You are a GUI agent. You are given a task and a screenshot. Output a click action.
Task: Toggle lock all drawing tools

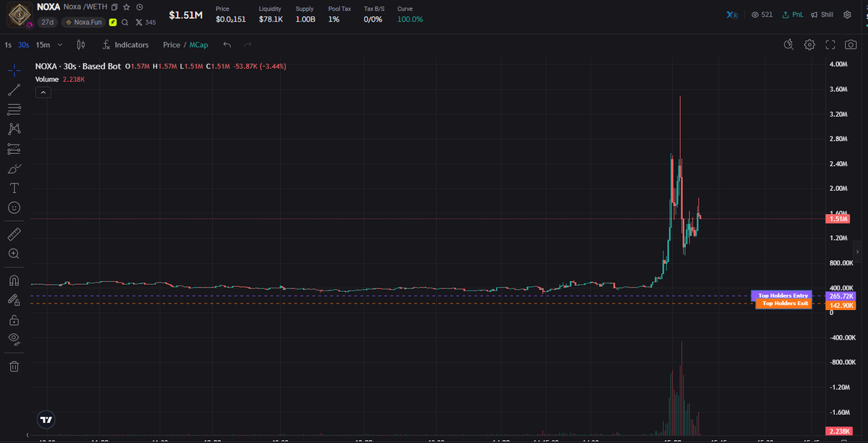point(14,319)
